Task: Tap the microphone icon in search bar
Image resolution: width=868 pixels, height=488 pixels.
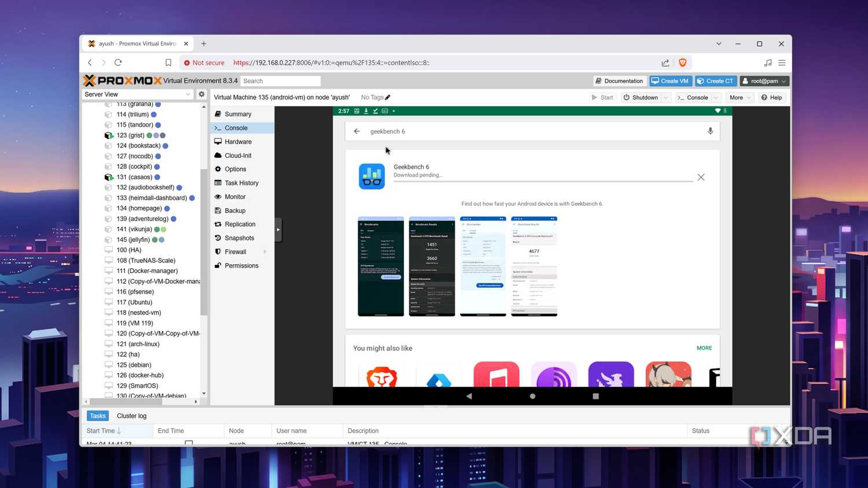Action: (710, 131)
